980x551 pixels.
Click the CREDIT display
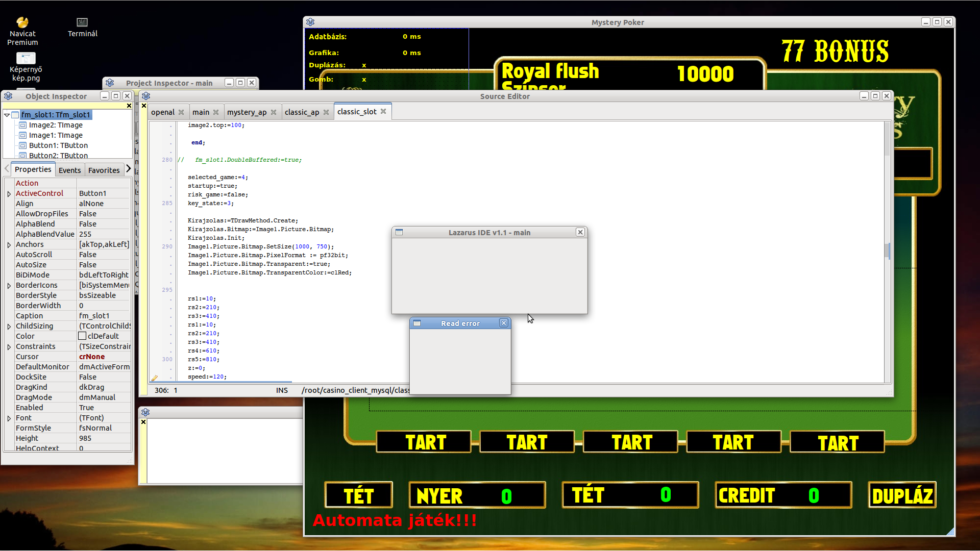(783, 495)
